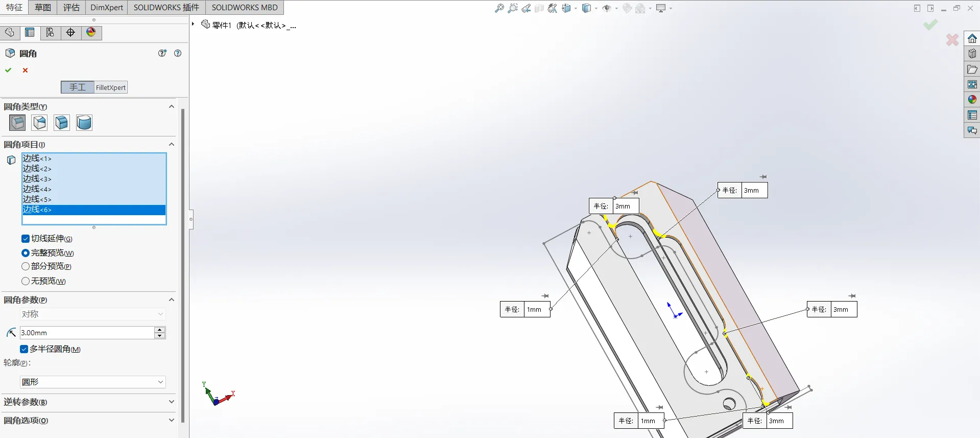Toggle the 切线延伸 checkbox
The height and width of the screenshot is (438, 980).
[x=26, y=239]
